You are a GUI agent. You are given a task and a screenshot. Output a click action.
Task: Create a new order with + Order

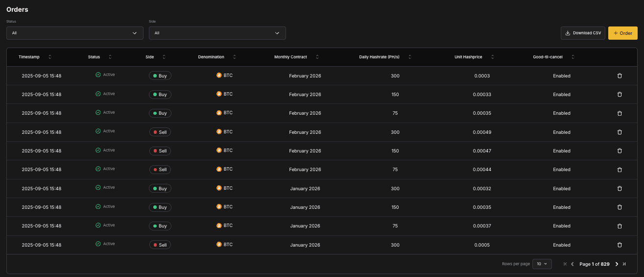pyautogui.click(x=622, y=33)
